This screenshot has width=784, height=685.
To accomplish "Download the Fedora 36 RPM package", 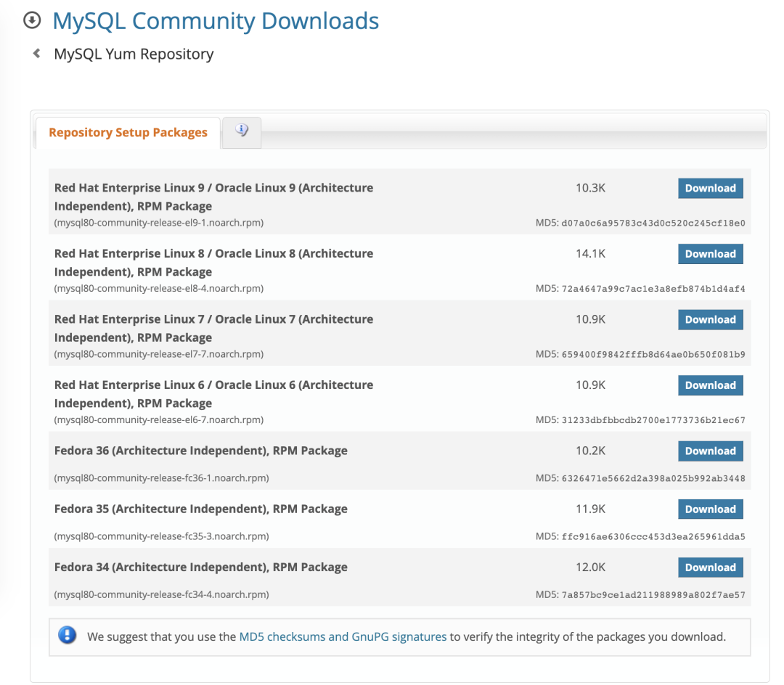I will (710, 451).
